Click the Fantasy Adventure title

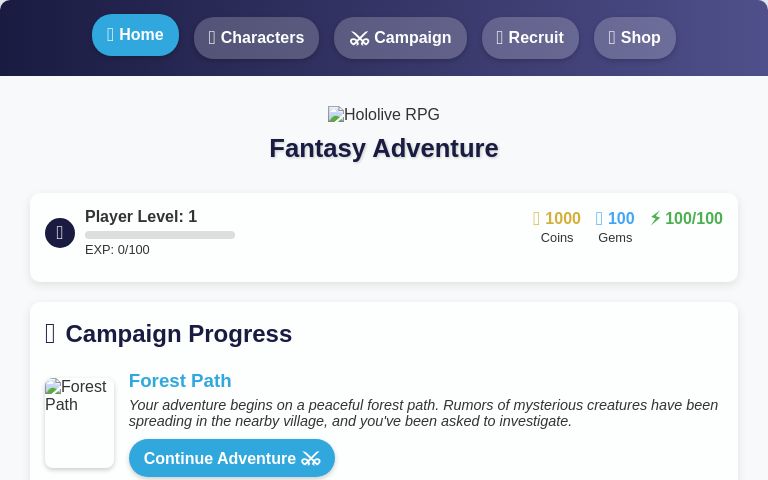[x=384, y=148]
